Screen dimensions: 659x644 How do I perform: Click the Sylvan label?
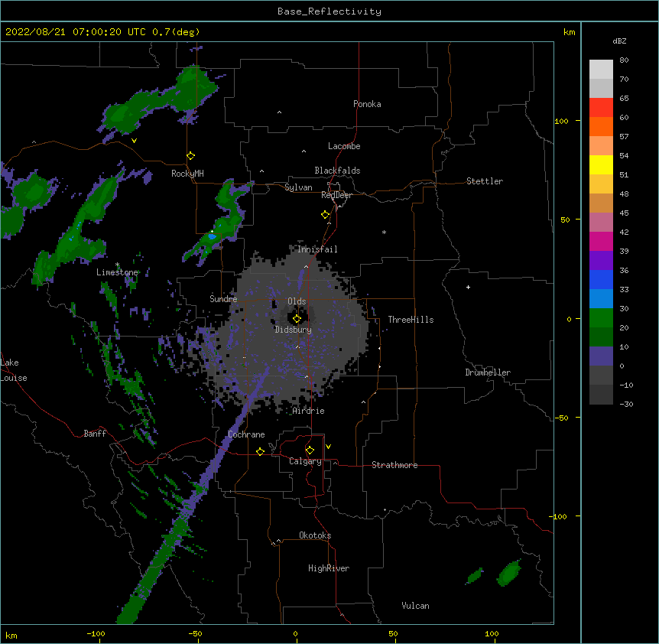click(x=298, y=187)
